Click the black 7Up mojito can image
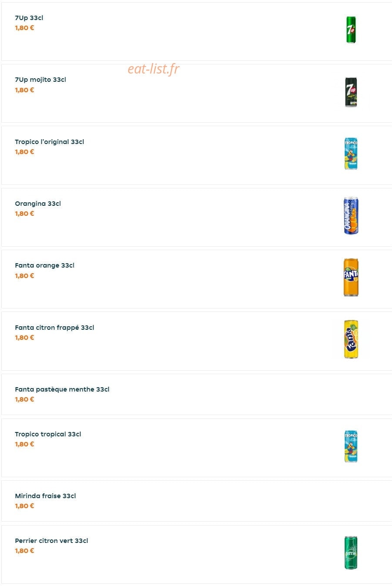Screen dimensions: 392x586 [351, 92]
